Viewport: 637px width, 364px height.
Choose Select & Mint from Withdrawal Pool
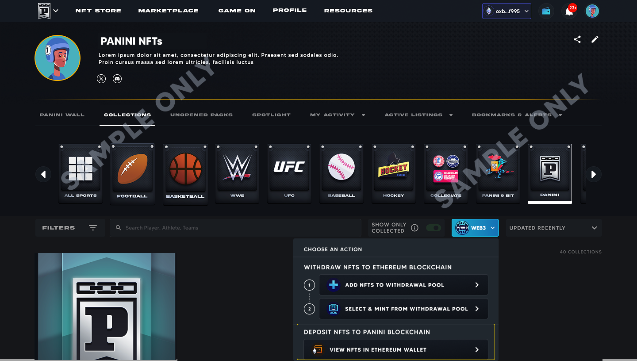pyautogui.click(x=403, y=309)
